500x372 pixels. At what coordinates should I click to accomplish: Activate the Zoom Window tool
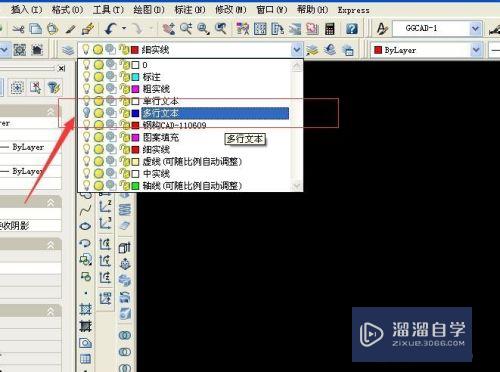click(203, 29)
